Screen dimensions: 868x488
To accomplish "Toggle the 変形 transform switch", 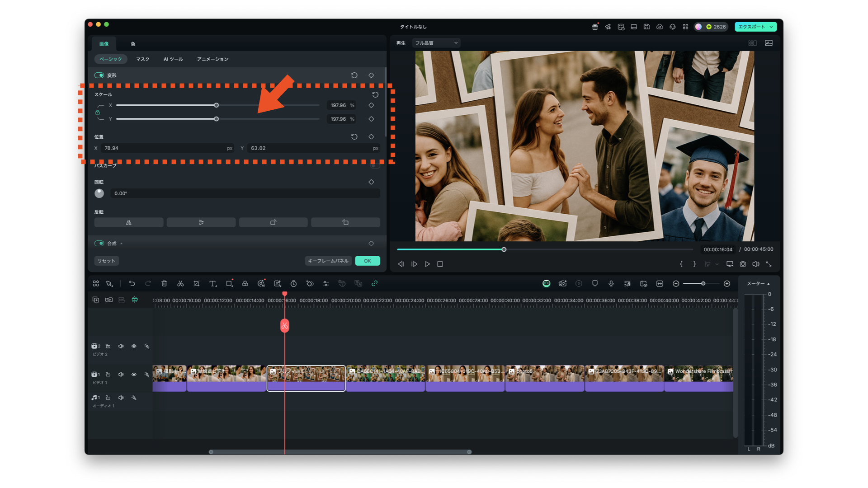I will pos(99,75).
